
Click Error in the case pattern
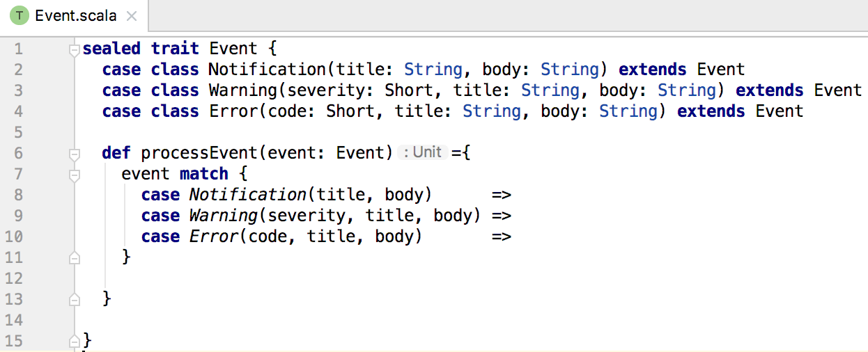[214, 237]
